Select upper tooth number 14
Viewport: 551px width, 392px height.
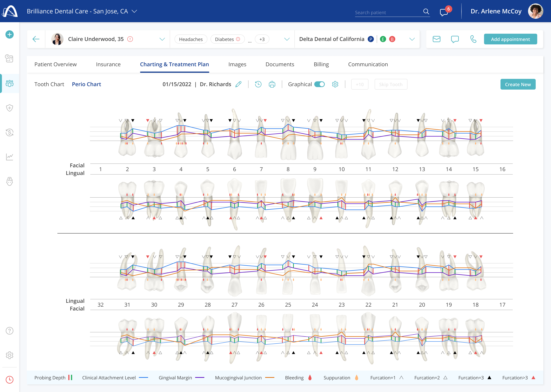click(449, 169)
